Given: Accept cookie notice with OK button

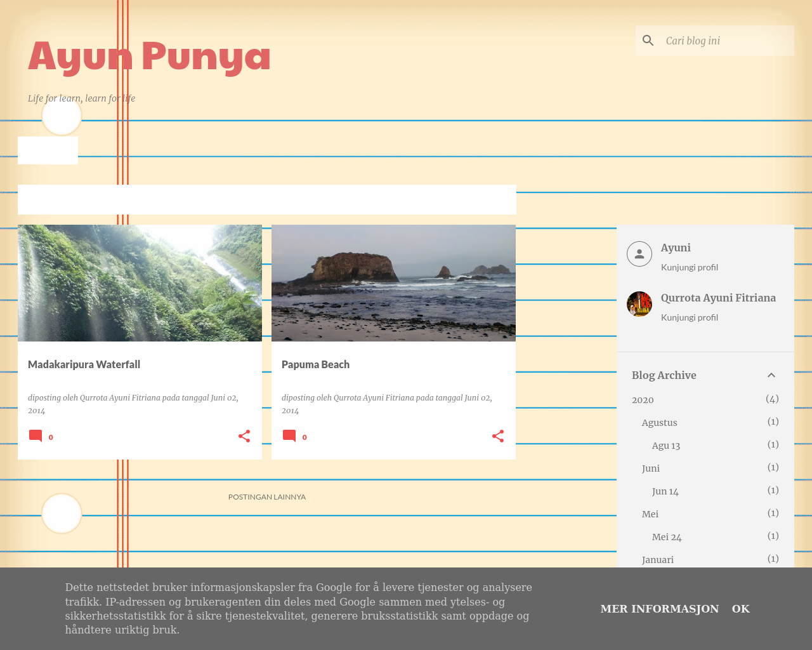Looking at the screenshot, I should [741, 609].
